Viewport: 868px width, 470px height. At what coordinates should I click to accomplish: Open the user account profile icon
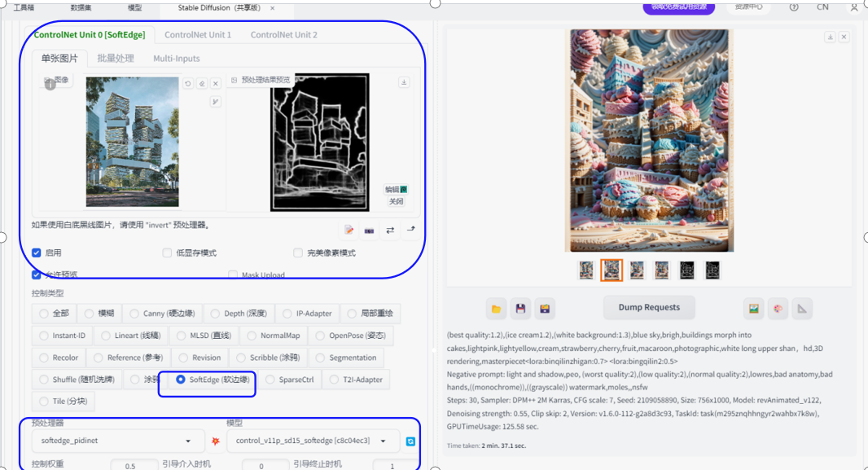[x=853, y=7]
